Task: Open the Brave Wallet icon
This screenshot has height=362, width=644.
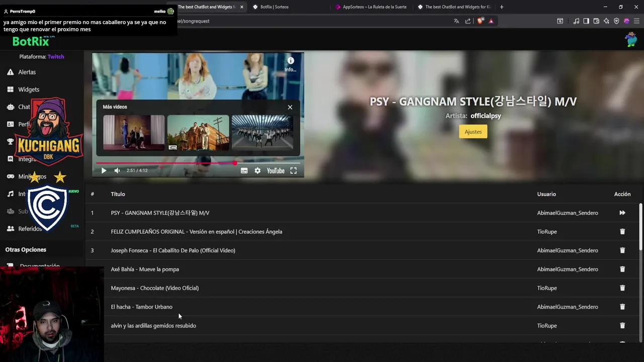Action: coord(596,21)
